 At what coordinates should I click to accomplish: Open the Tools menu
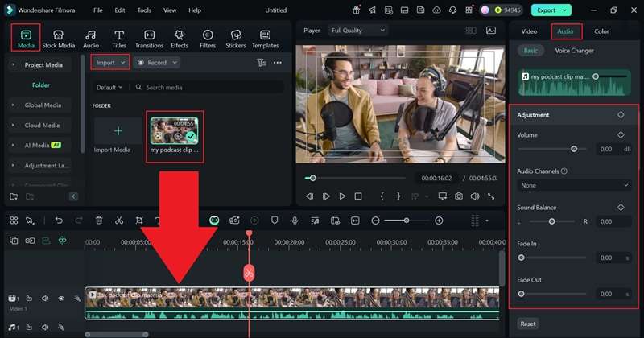pyautogui.click(x=144, y=10)
